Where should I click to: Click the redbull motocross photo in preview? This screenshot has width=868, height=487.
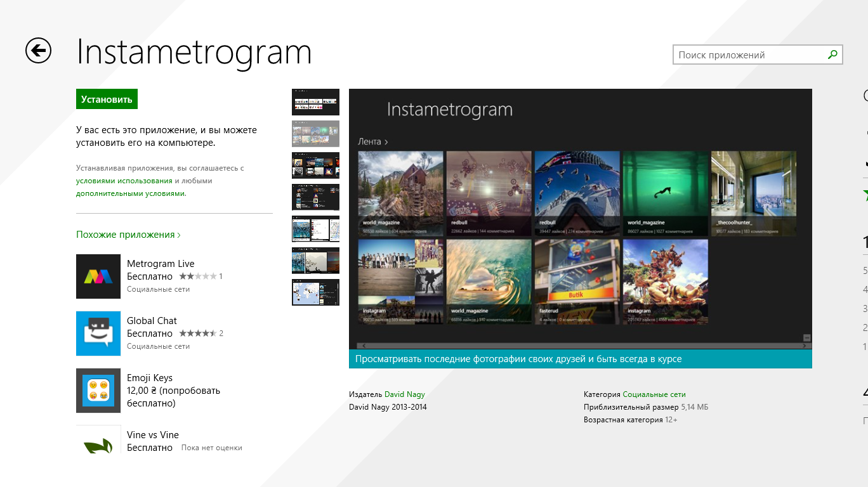(489, 193)
